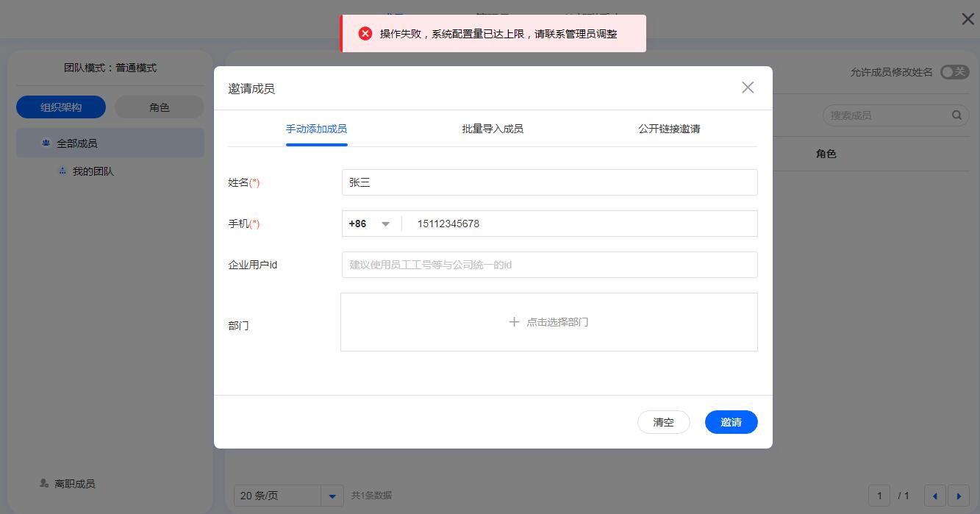Screen dimensions: 980x514
Task: Enable the 允许成员修改姓名 toggle
Action: [x=954, y=71]
